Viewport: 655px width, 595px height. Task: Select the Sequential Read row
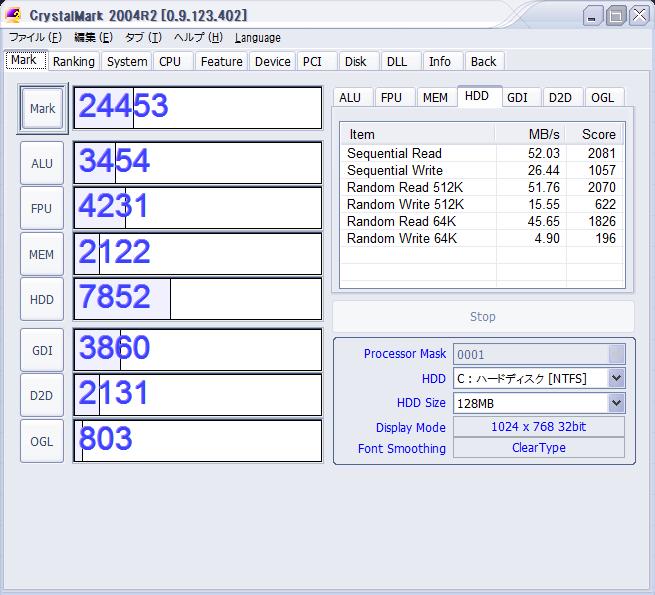pyautogui.click(x=482, y=153)
